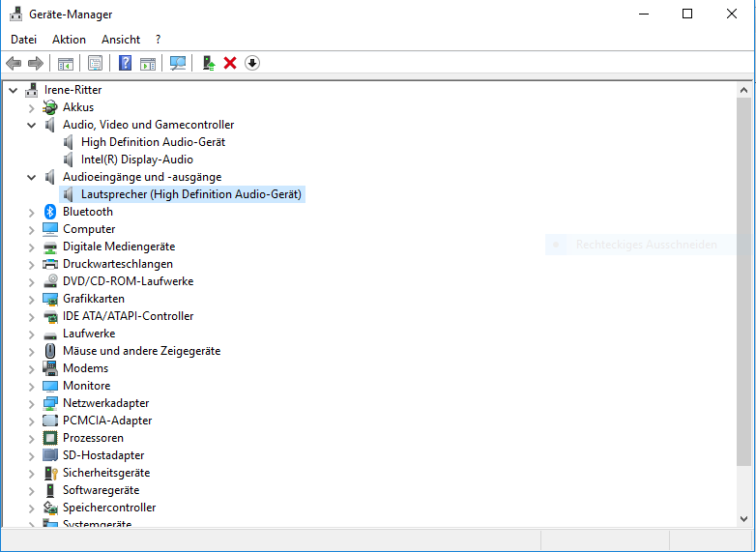This screenshot has height=552, width=756.
Task: Minimize the Geräte-Manager window
Action: click(644, 14)
